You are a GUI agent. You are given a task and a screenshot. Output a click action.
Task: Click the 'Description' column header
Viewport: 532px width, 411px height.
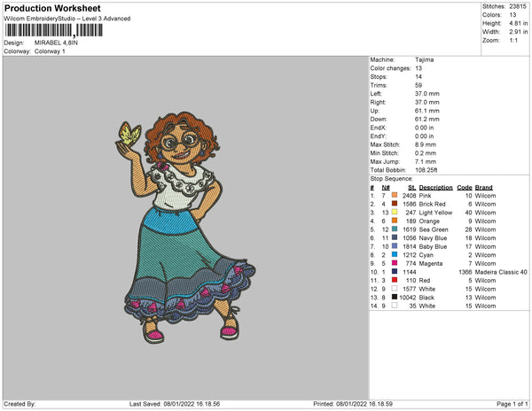[435, 188]
